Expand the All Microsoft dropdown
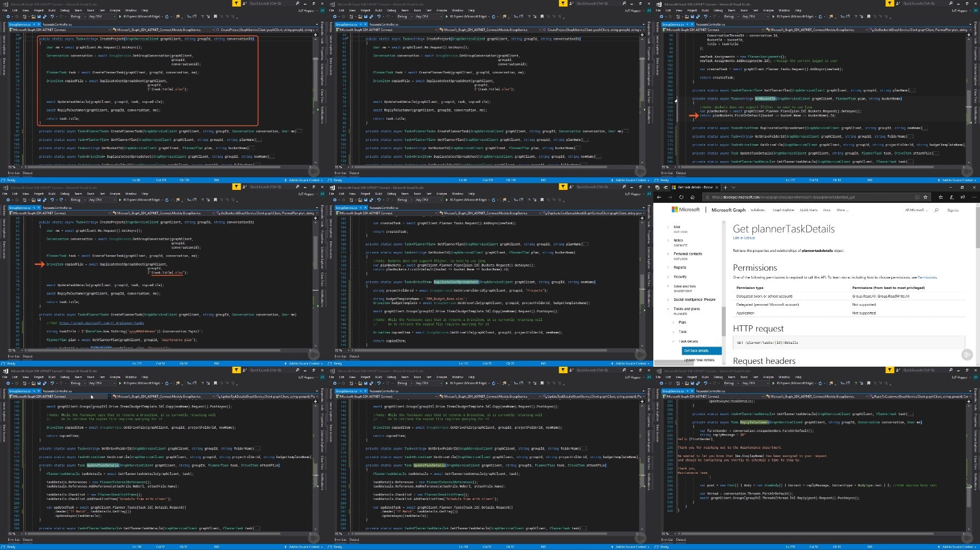Screen dimensions: 980x550 916,210
